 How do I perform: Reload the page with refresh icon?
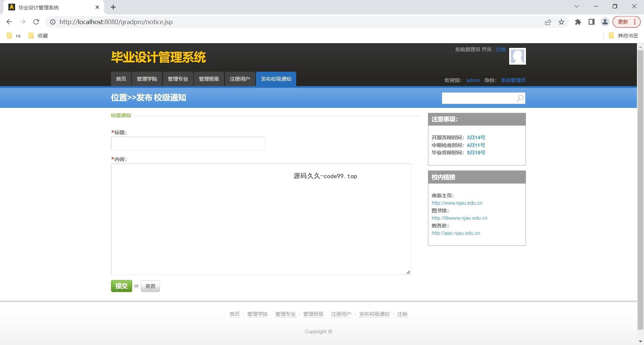(x=36, y=22)
